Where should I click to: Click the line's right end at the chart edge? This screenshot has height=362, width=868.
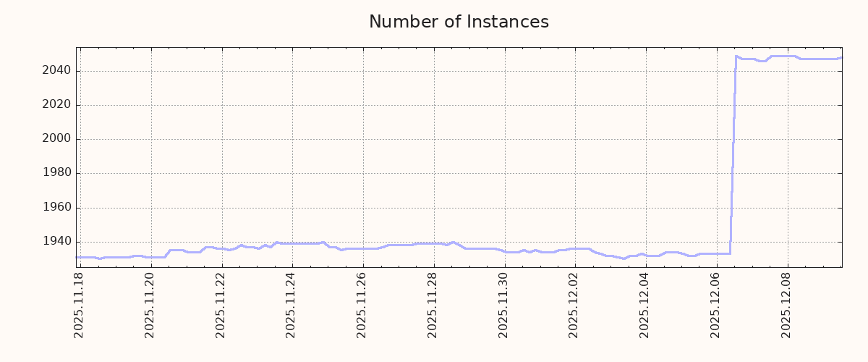pos(841,58)
